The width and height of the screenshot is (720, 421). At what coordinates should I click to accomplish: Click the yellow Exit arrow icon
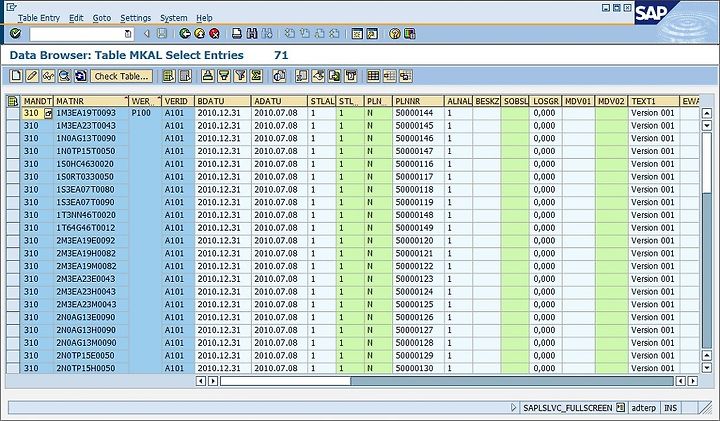[200, 34]
